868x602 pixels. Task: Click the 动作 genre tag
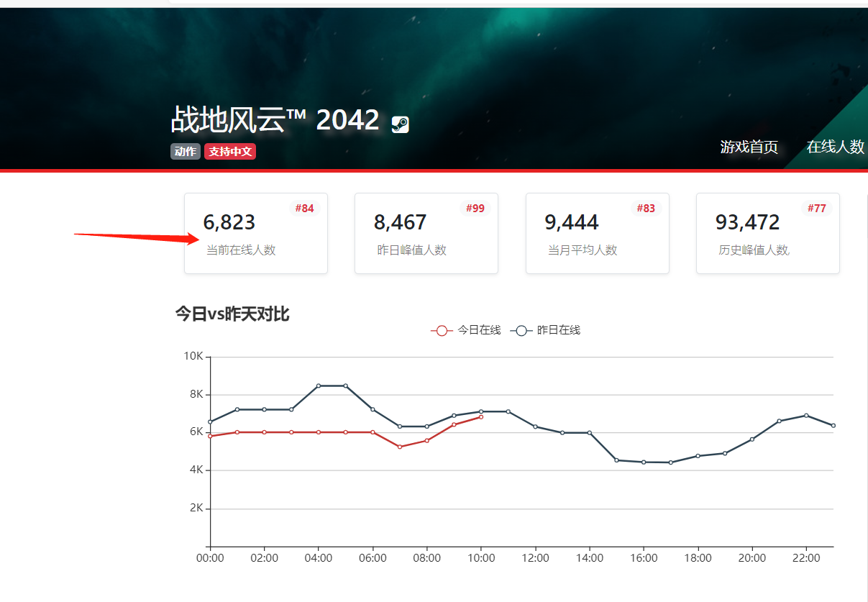pos(186,152)
